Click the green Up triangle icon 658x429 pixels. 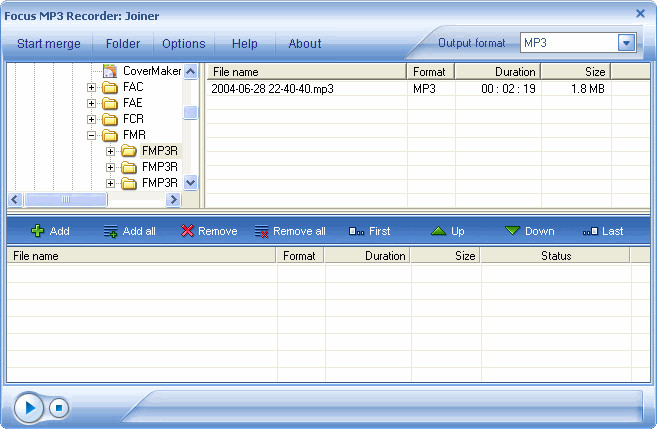[x=438, y=231]
